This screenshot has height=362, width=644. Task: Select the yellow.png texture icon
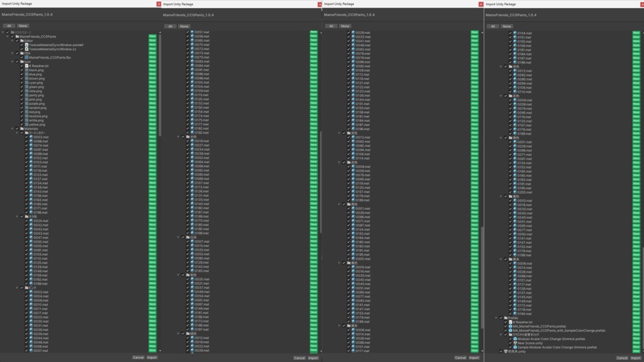point(26,124)
